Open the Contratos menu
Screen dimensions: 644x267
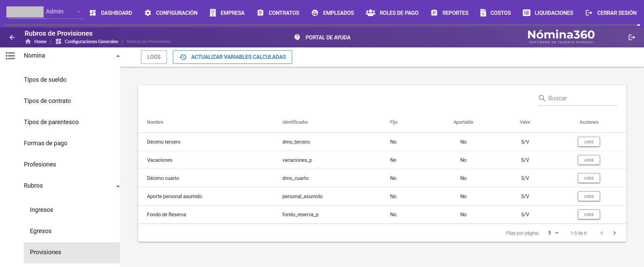click(278, 13)
